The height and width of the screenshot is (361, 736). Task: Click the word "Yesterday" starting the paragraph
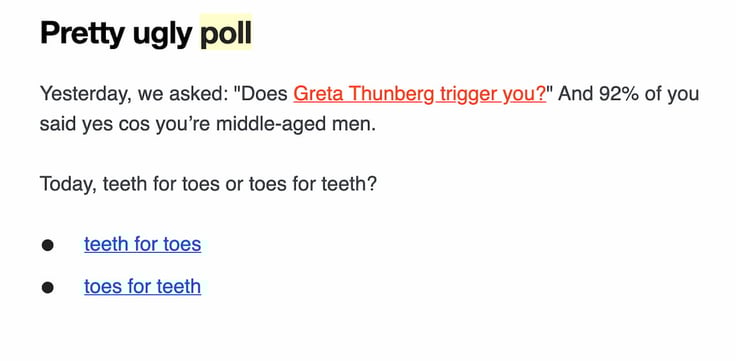click(83, 94)
